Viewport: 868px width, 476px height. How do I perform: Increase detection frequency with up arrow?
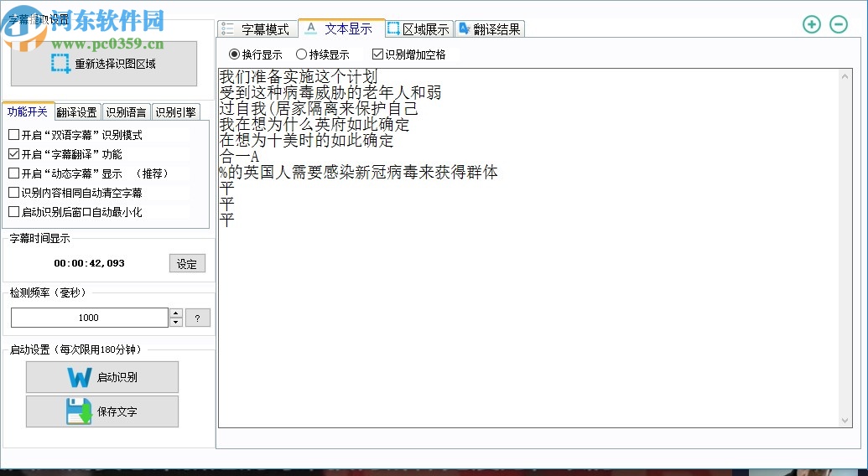point(176,313)
